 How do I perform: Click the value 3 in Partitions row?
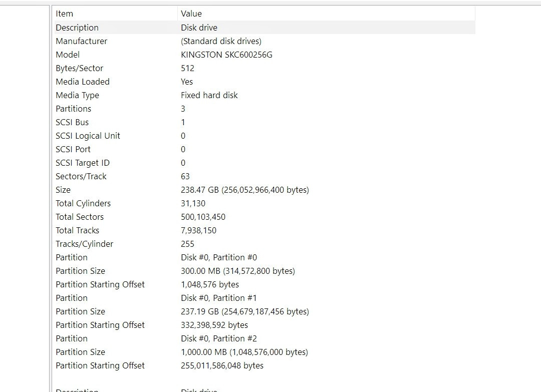pos(183,109)
